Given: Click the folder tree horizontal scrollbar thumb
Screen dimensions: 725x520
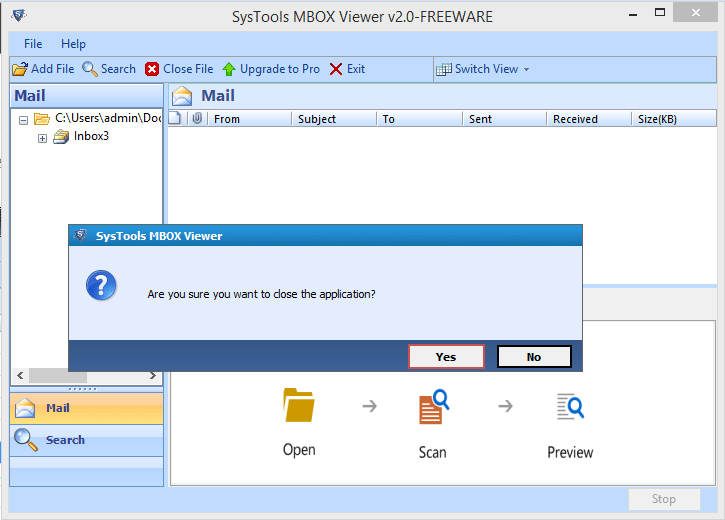Looking at the screenshot, I should pos(58,375).
